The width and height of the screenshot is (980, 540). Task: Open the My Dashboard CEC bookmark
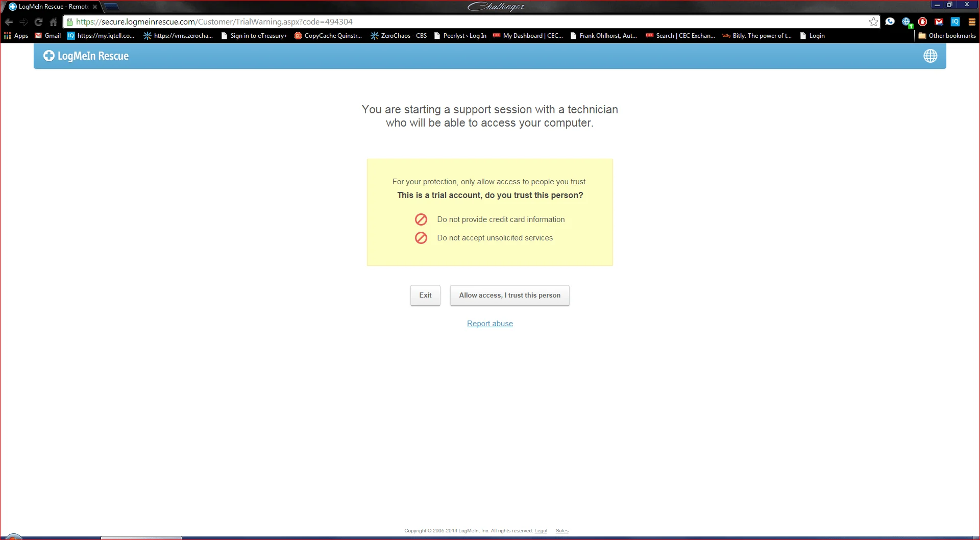528,36
